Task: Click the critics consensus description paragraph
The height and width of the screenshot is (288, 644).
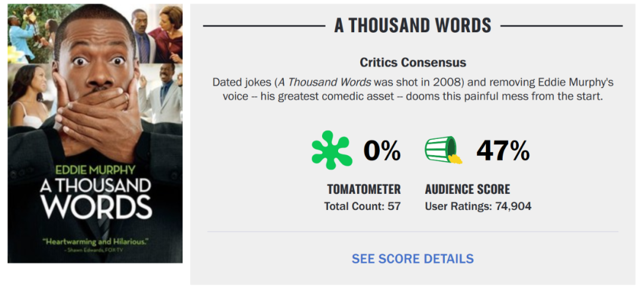Action: [x=413, y=90]
